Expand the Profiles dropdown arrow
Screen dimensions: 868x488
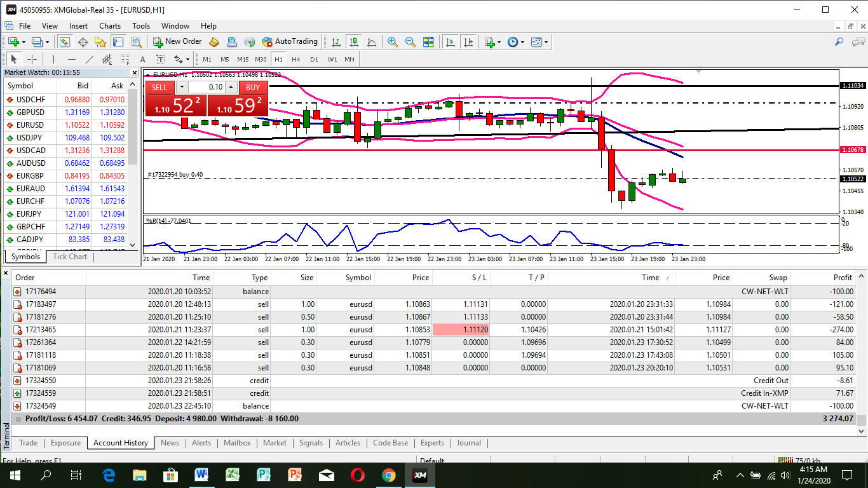click(x=47, y=42)
